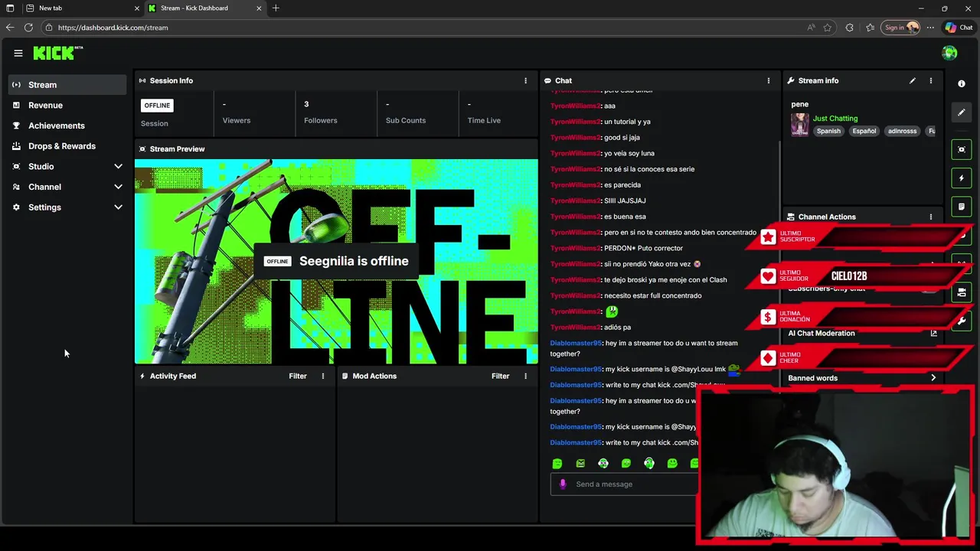
Task: Click the OFFLINE session badge in Session Info
Action: [x=157, y=106]
